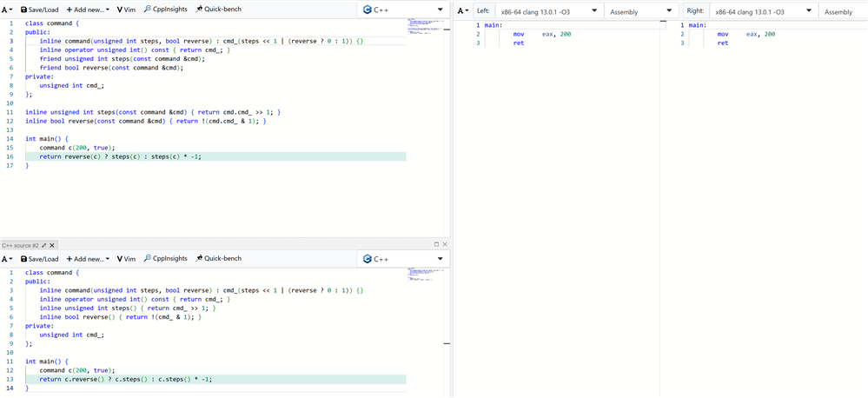Screen dimensions: 868x398
Task: Launch Quick-bench from the source #2 editor
Action: (218, 258)
